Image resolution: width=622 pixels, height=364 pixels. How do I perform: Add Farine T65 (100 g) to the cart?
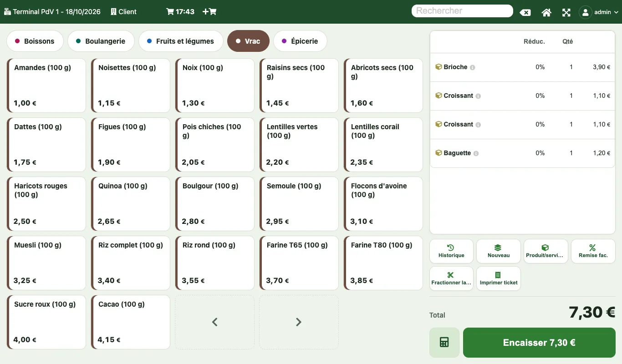point(299,263)
